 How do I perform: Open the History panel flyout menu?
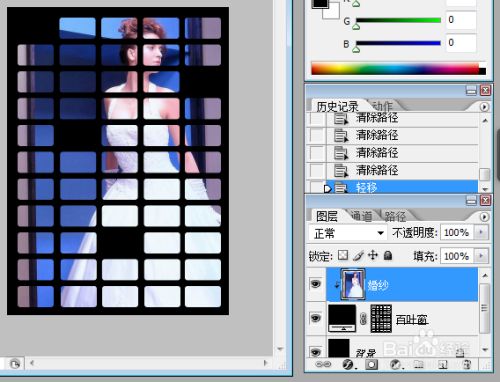coord(484,107)
